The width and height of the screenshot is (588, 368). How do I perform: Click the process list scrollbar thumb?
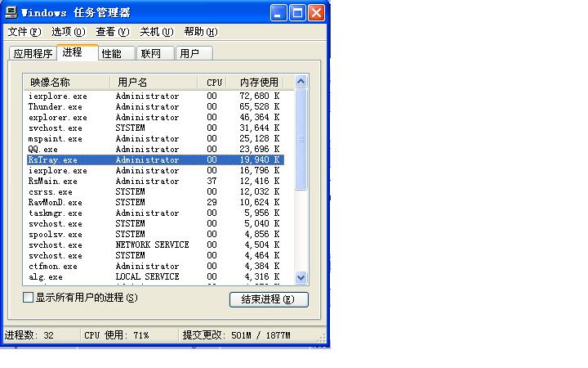pyautogui.click(x=301, y=139)
